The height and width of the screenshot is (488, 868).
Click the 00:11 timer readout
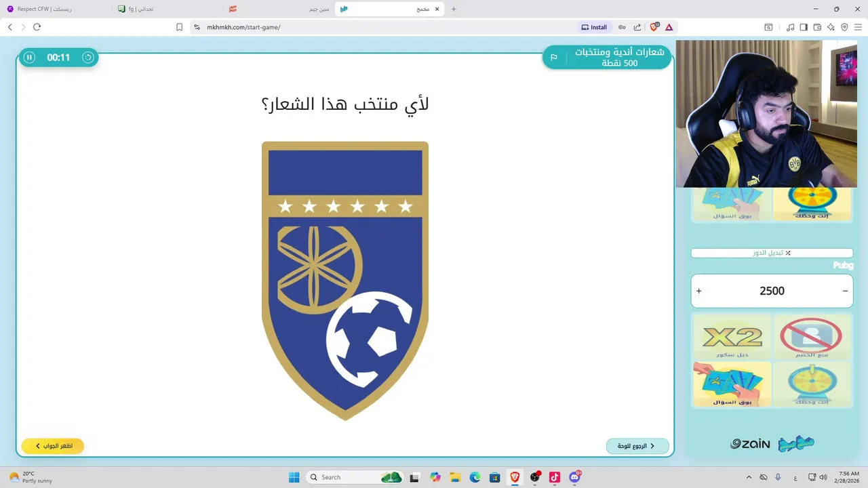point(58,58)
